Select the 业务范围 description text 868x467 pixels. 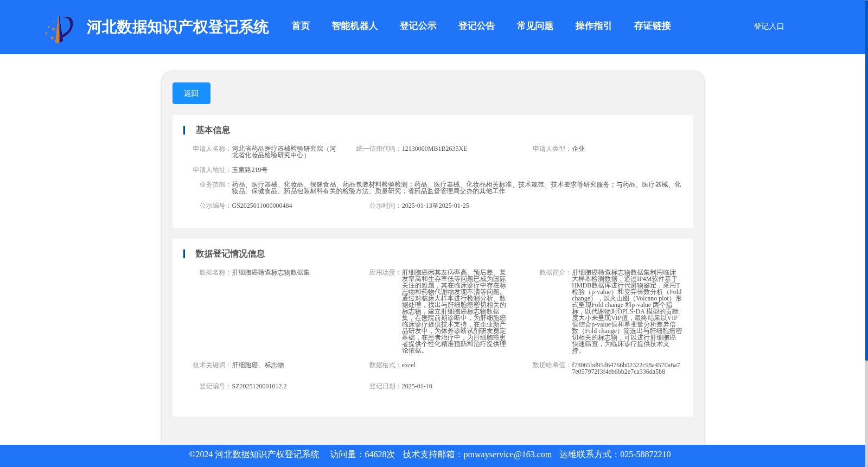[456, 188]
